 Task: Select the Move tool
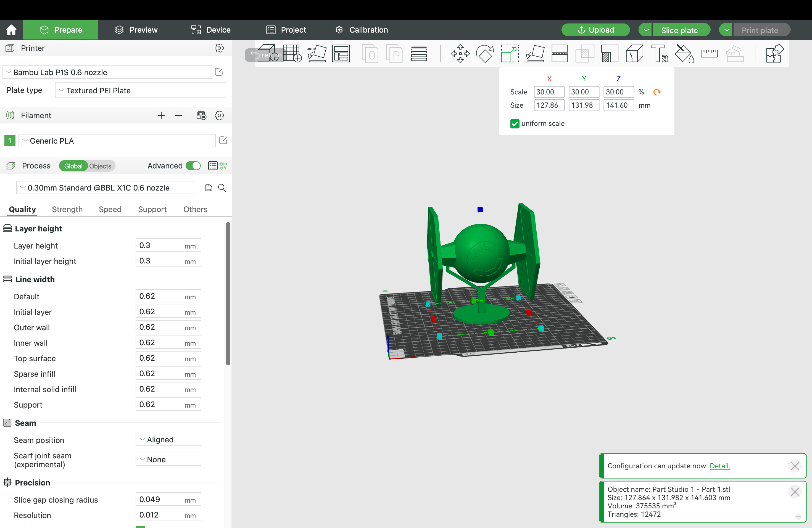[x=460, y=54]
